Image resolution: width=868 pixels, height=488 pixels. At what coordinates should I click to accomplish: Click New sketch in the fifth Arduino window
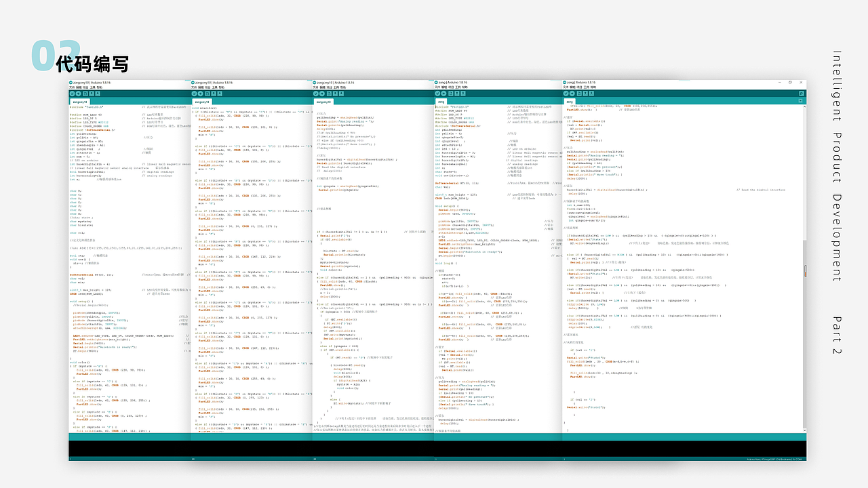click(579, 94)
